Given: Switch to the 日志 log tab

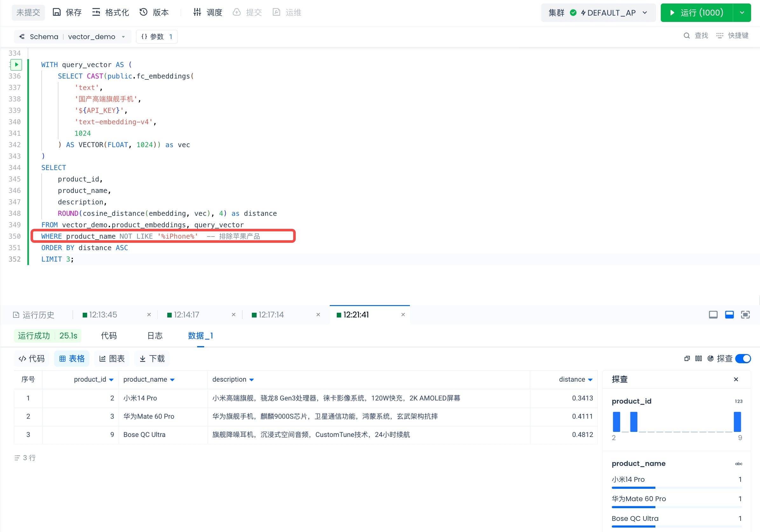Looking at the screenshot, I should [x=155, y=336].
